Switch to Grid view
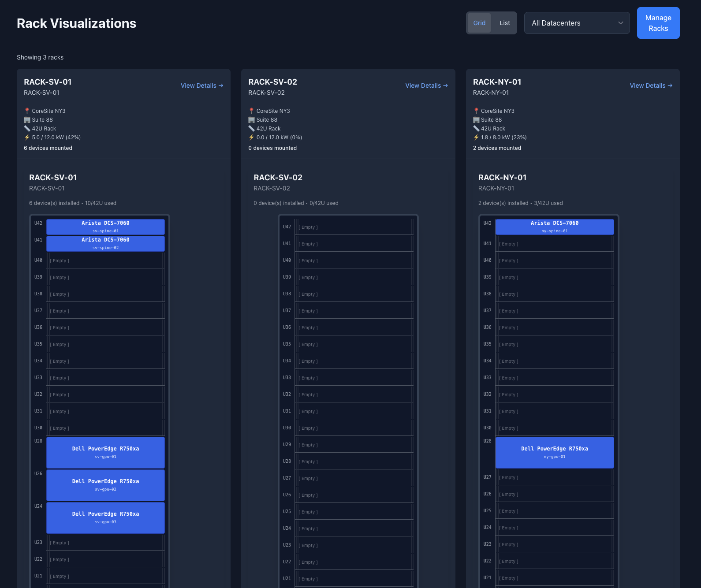701x588 pixels. (479, 23)
